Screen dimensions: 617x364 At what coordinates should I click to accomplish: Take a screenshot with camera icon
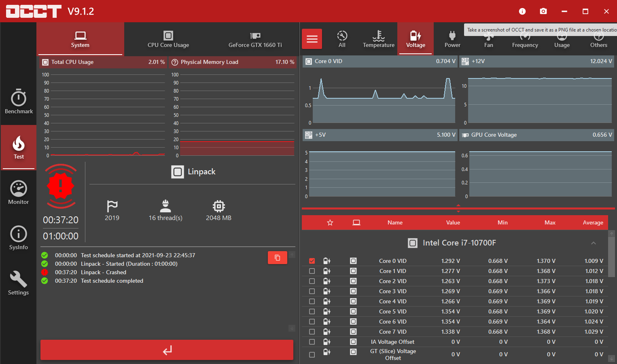pos(543,11)
